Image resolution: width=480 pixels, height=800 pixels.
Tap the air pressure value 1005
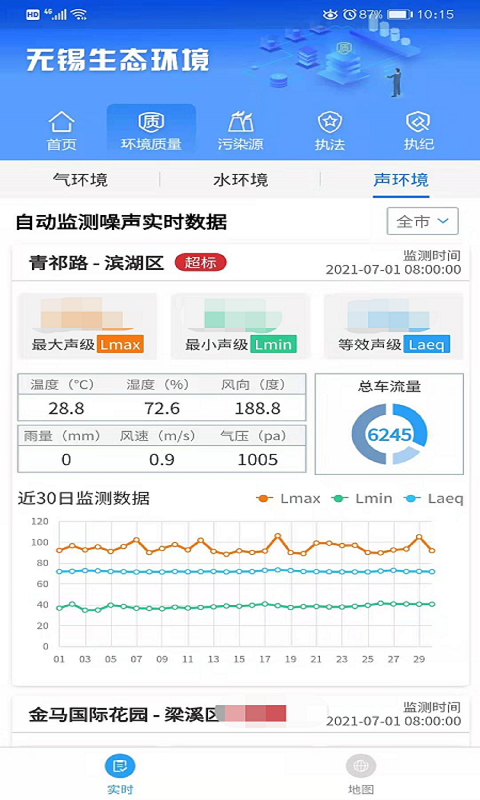click(x=258, y=460)
